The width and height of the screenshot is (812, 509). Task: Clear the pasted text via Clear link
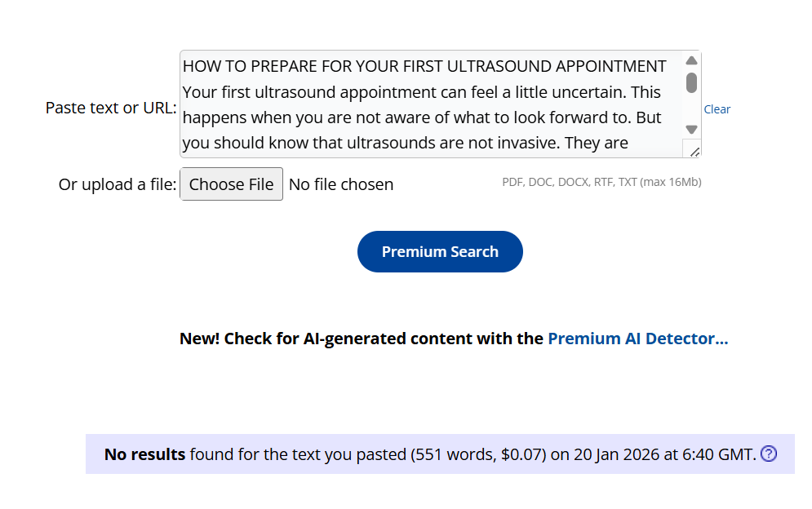tap(717, 109)
